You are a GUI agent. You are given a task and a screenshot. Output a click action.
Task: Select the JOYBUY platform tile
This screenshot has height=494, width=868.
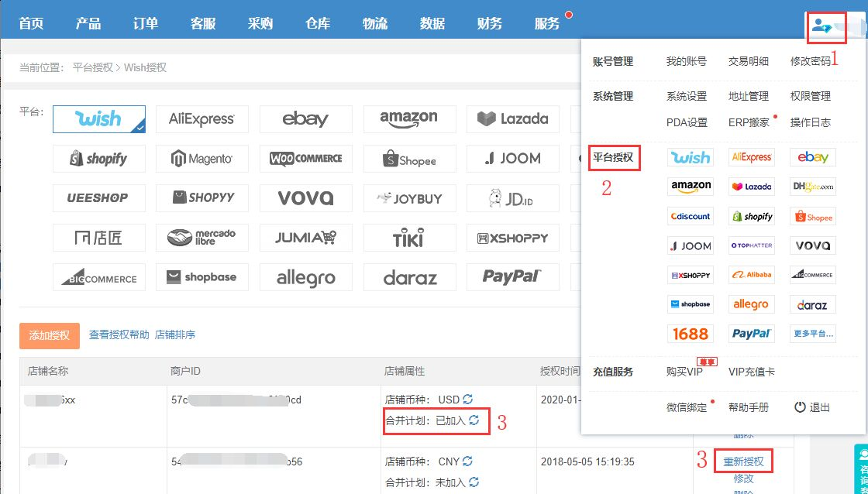point(410,198)
